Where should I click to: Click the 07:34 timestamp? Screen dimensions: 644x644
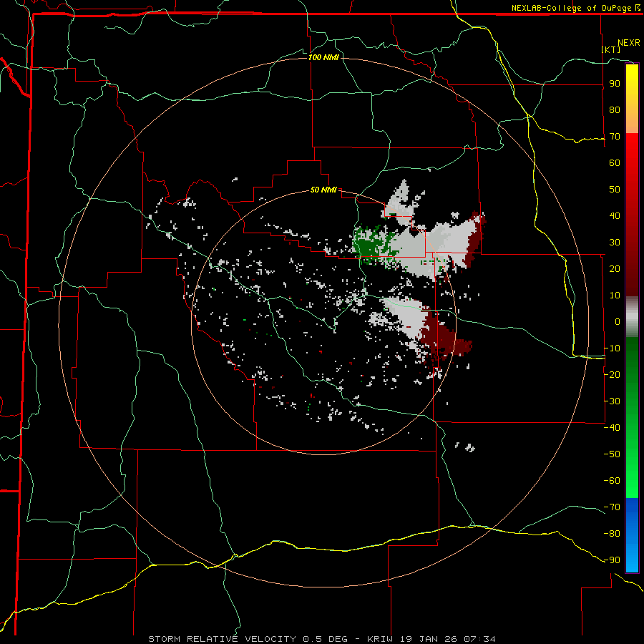coord(479,639)
